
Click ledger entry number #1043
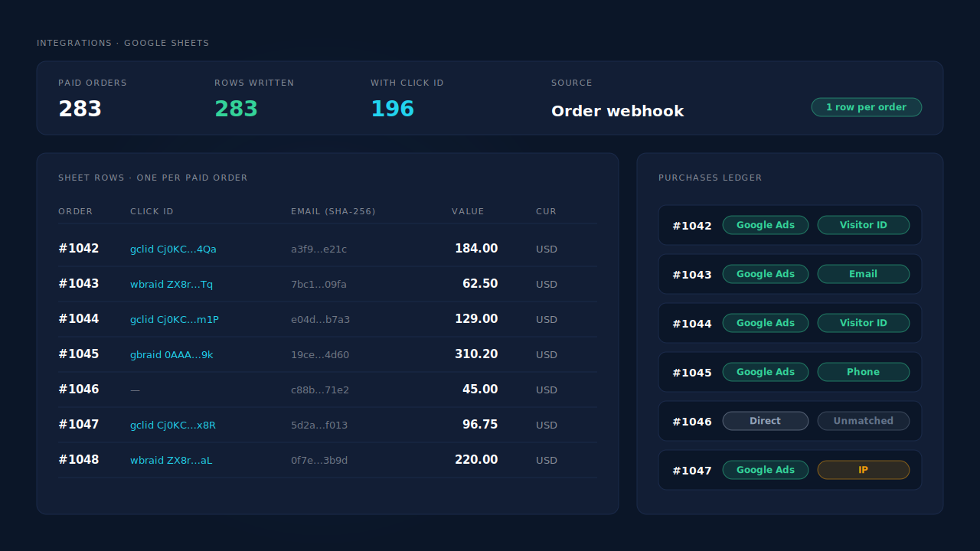tap(692, 275)
